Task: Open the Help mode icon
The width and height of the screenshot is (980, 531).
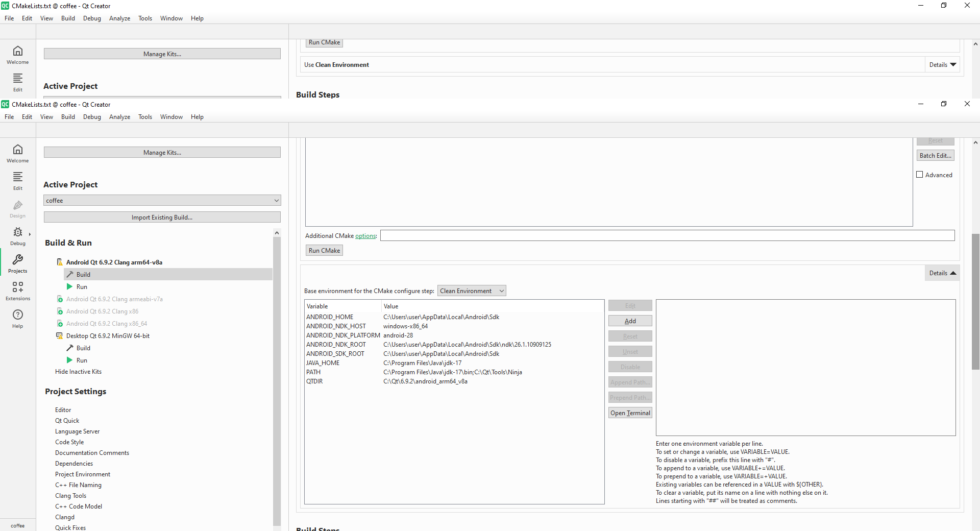Action: [x=18, y=319]
